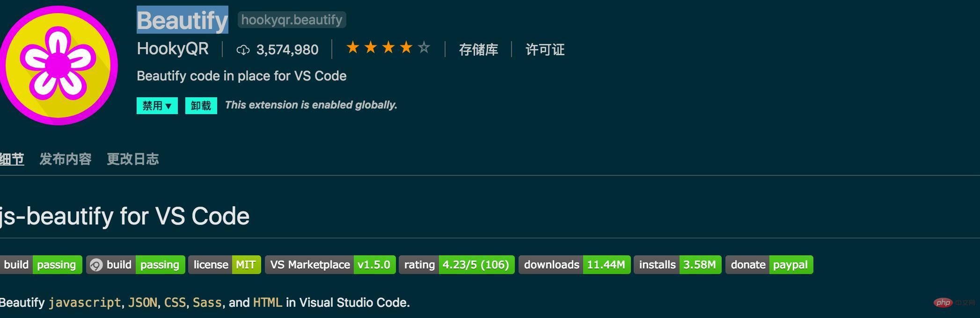Click the 'js-beautify for VS Code' heading
The image size is (980, 318).
click(124, 216)
